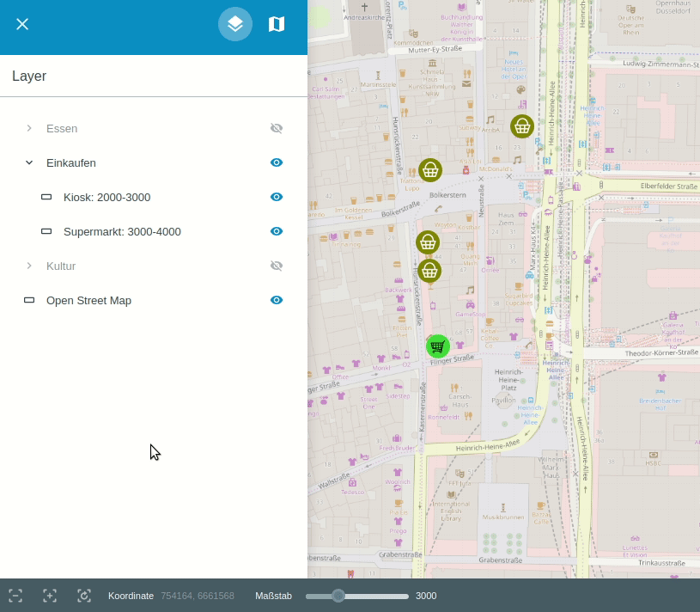Click the kiosk basket marker near Heinrich-Heine-Allee
Image resolution: width=700 pixels, height=612 pixels.
pos(522,126)
